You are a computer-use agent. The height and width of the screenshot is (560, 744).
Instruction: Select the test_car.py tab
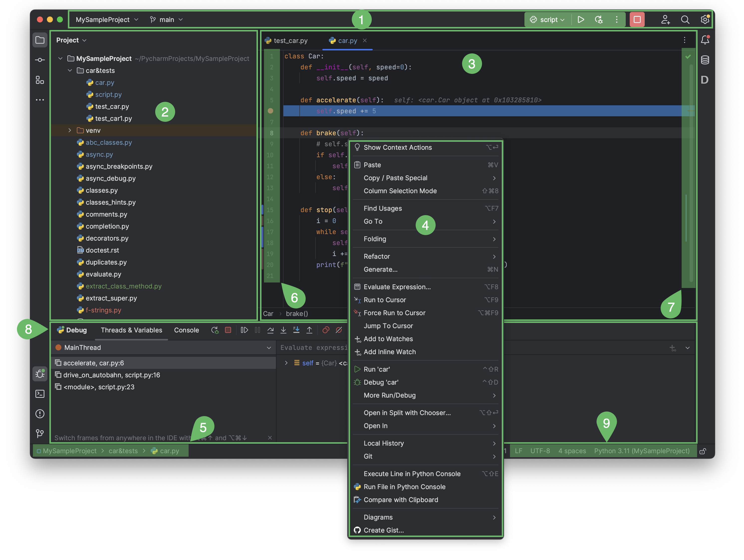(289, 40)
